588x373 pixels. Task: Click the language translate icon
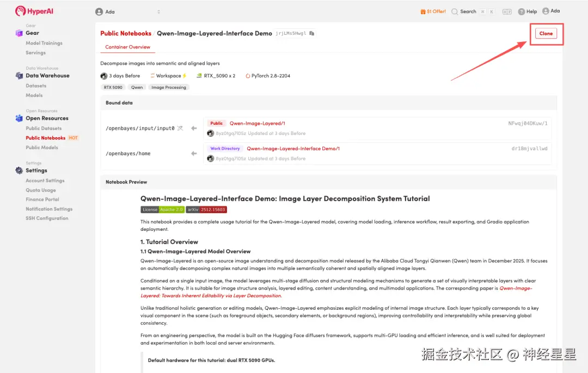[507, 11]
